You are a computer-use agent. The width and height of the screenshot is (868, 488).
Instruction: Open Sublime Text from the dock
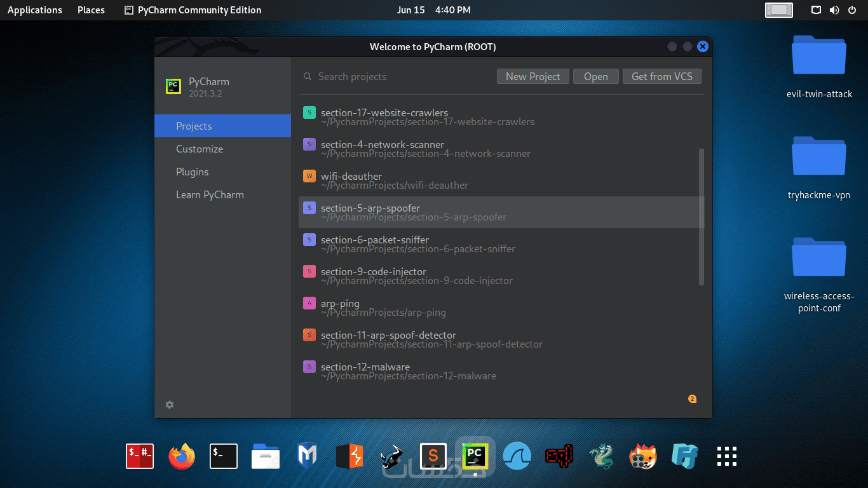pos(433,456)
